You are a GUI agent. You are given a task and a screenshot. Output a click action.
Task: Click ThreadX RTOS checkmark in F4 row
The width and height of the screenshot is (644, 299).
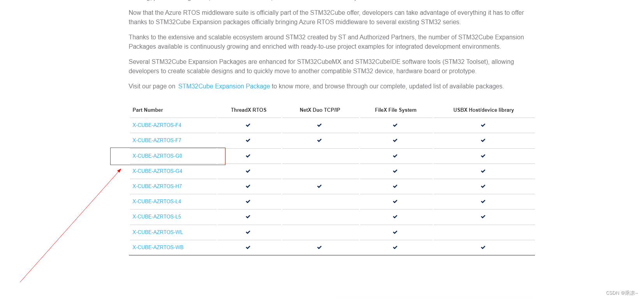click(x=248, y=125)
